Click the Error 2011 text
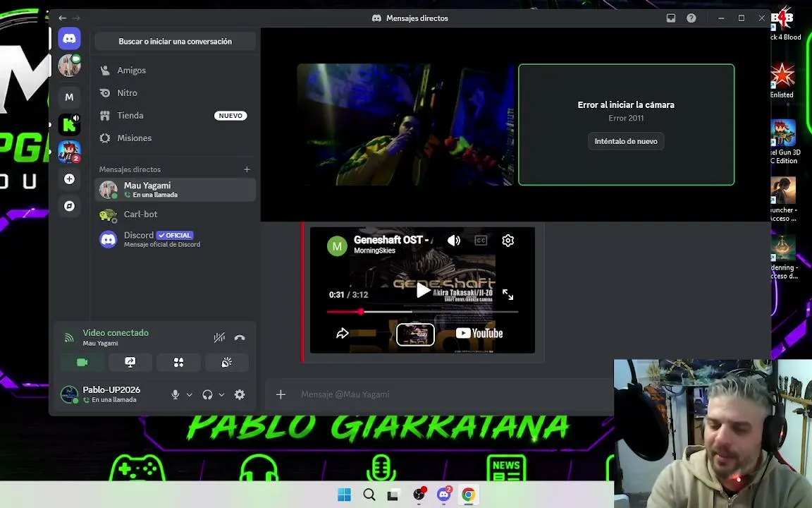812x508 pixels. (x=626, y=119)
